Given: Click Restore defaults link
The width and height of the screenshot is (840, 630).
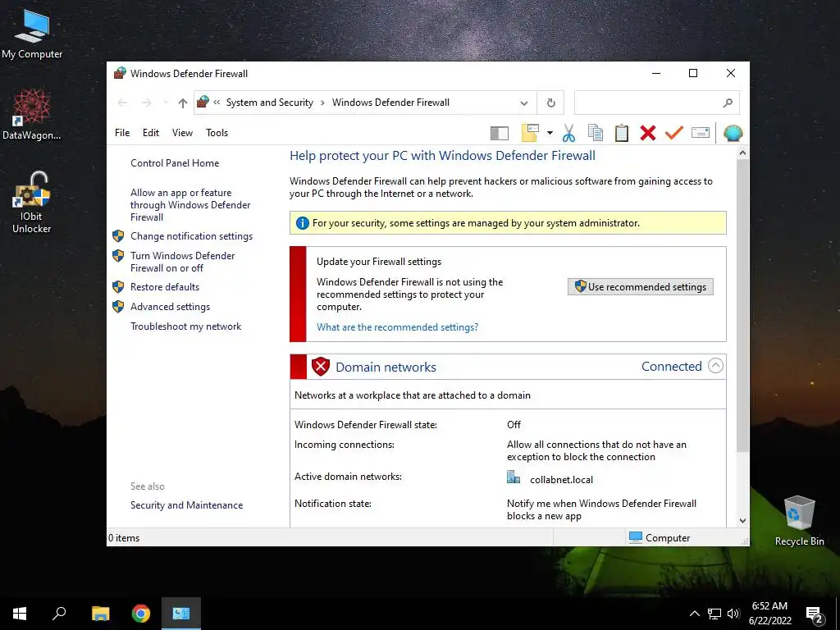Looking at the screenshot, I should [x=164, y=287].
